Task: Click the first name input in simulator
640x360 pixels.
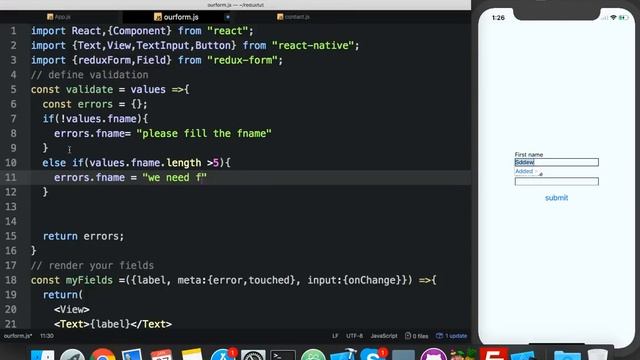Action: [556, 162]
